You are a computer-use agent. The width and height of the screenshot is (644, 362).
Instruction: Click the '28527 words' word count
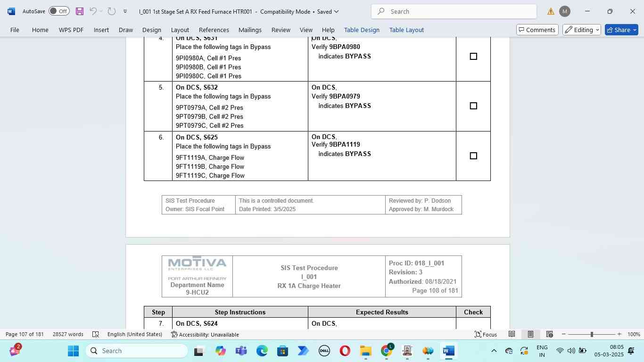point(68,334)
